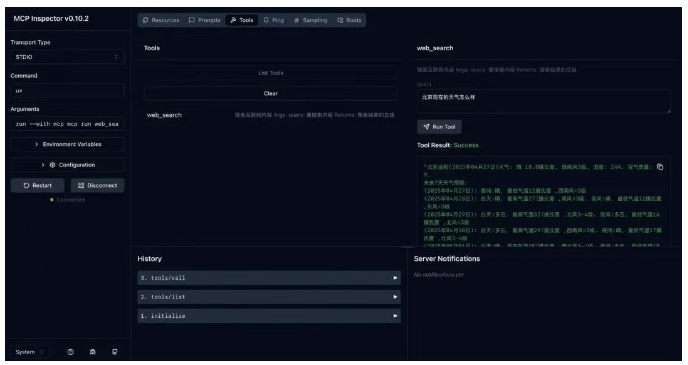Image resolution: width=688 pixels, height=365 pixels.
Task: Open the Transport Type STDIO dropdown
Action: pos(67,57)
